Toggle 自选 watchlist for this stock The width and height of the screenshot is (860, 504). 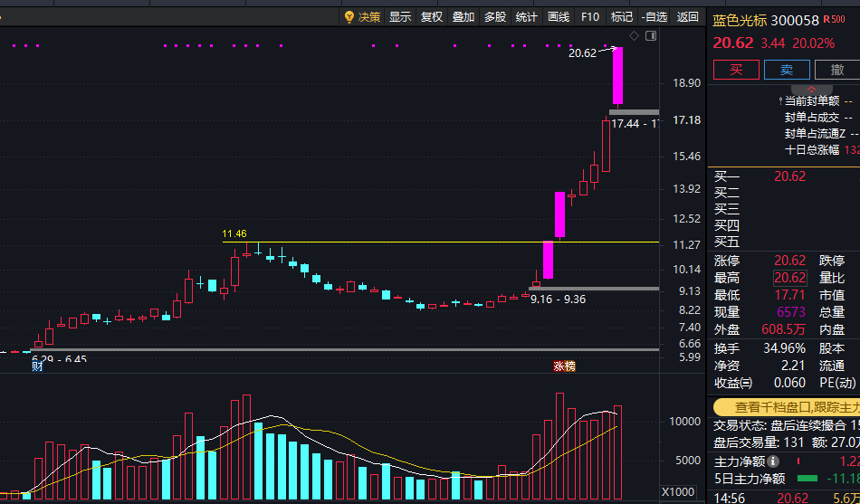654,17
